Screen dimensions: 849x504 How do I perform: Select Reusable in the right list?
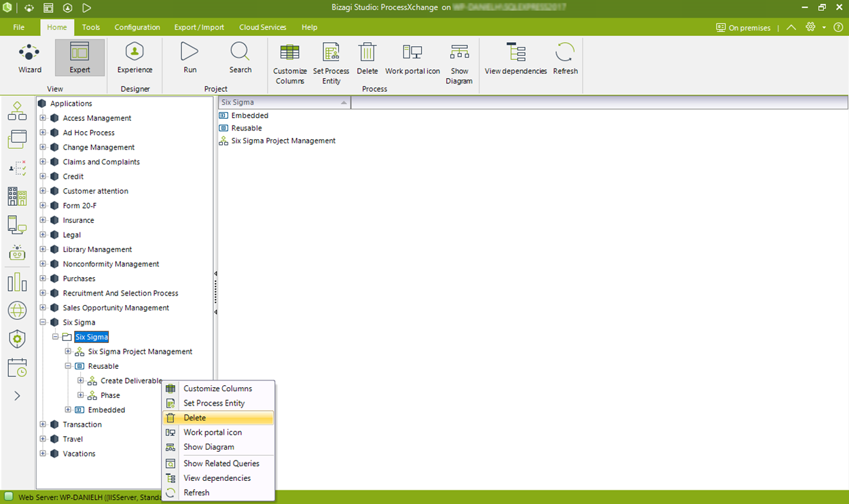click(x=247, y=128)
